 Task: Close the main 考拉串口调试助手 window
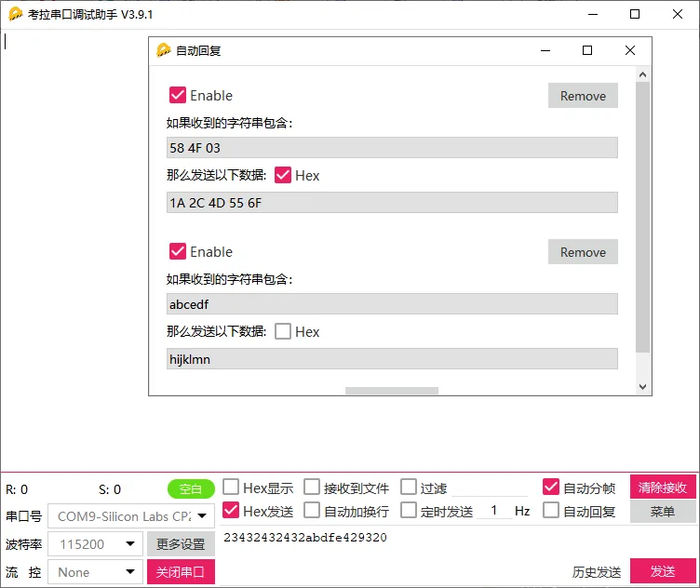tap(678, 14)
